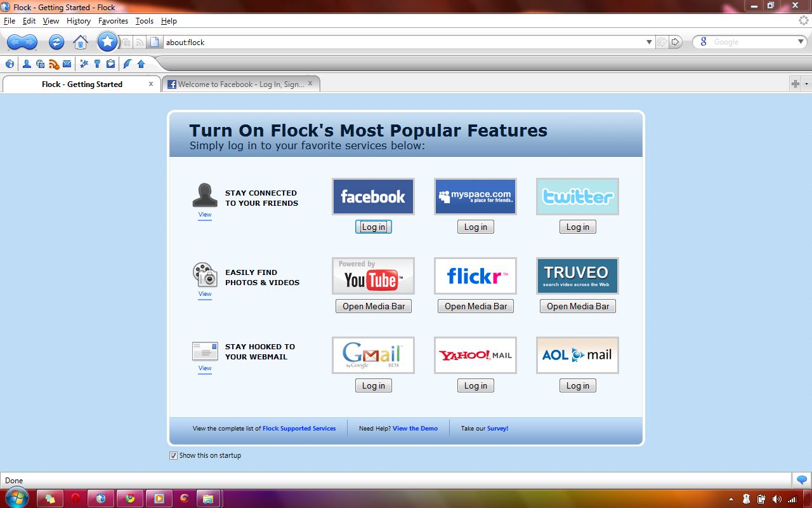Open Media Bar under YouTube
The image size is (812, 508).
(374, 306)
